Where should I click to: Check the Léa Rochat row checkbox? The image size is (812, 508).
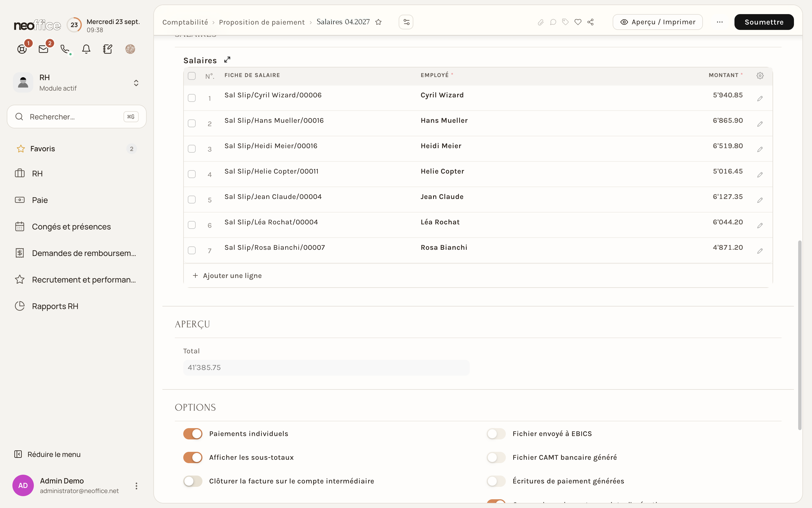click(x=192, y=225)
